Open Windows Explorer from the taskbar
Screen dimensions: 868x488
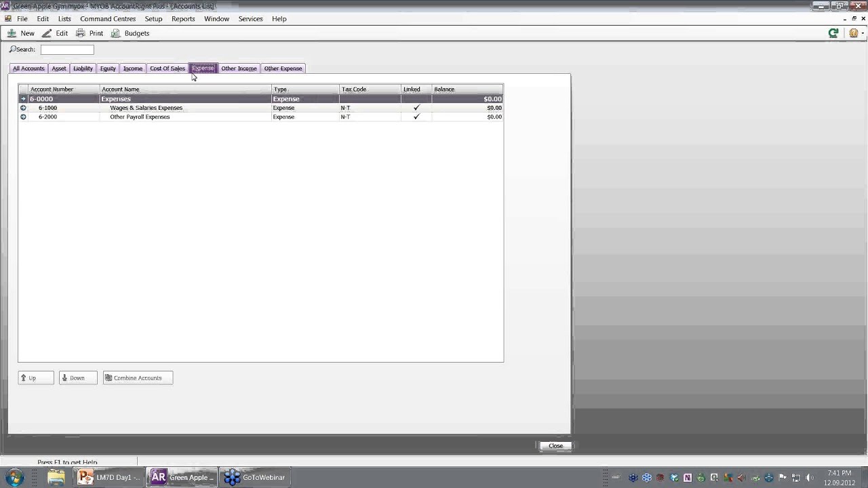[56, 477]
